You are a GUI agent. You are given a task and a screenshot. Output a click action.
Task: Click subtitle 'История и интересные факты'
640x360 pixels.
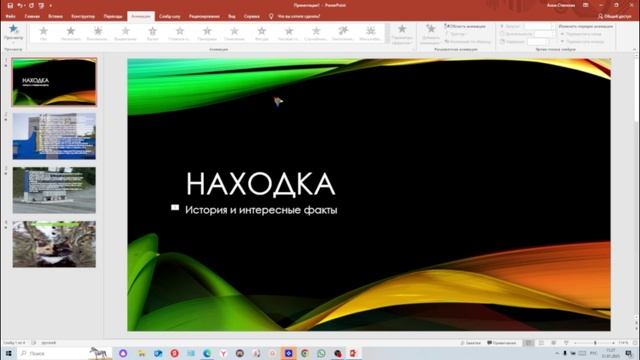point(261,210)
